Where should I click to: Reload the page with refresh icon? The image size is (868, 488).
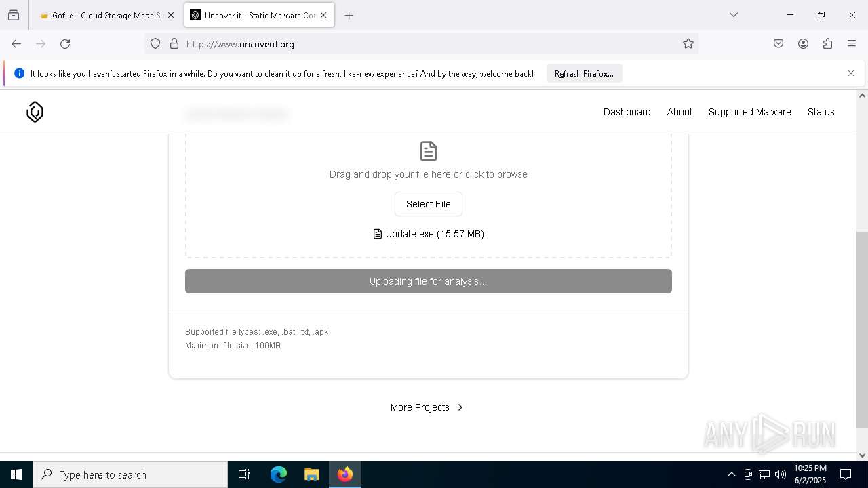click(65, 44)
